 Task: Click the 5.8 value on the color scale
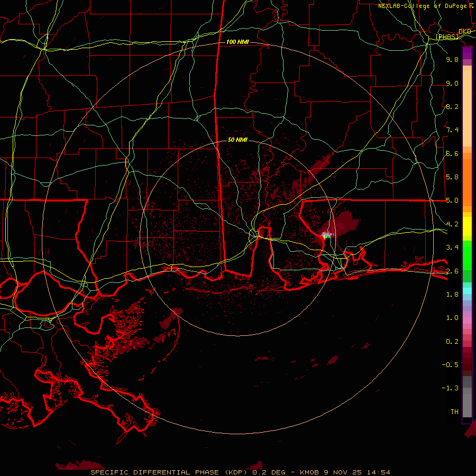pos(452,177)
